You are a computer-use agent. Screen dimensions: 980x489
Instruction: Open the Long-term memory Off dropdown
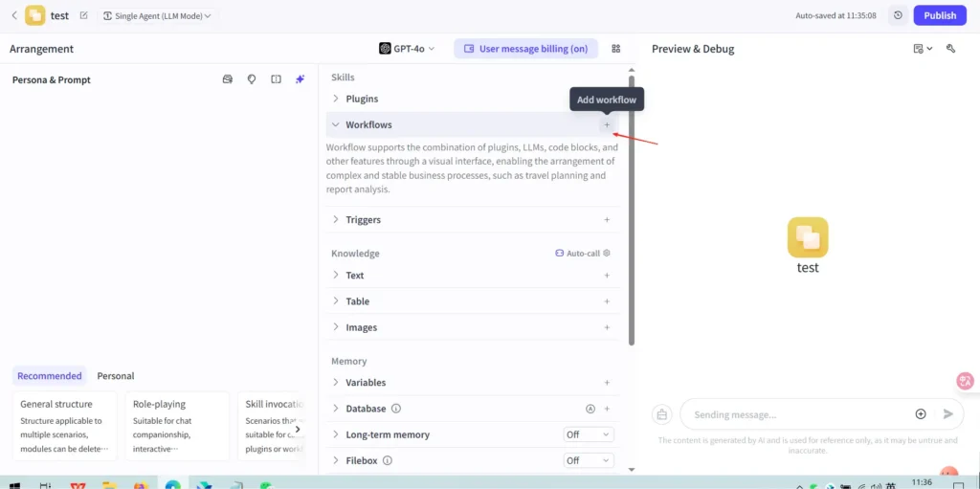click(589, 433)
